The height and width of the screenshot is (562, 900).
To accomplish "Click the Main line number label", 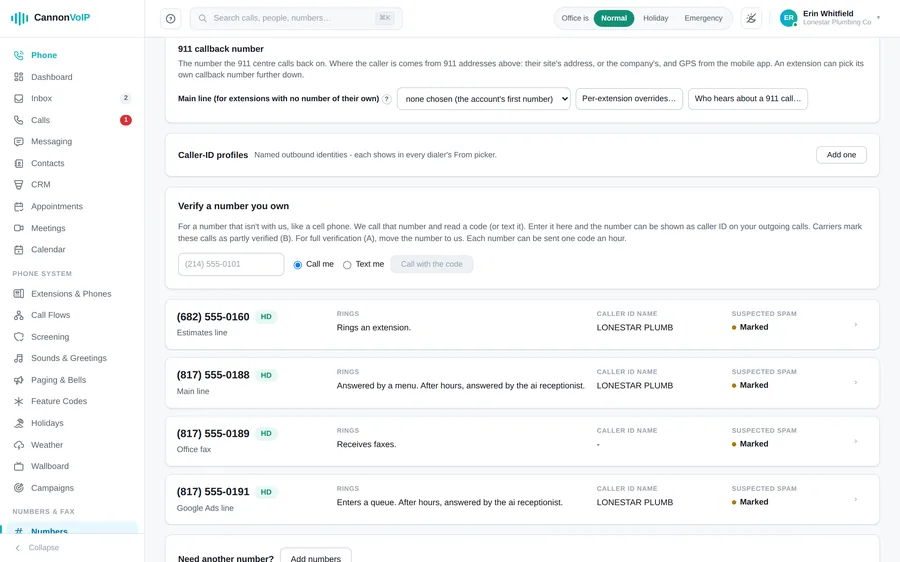I will [193, 392].
